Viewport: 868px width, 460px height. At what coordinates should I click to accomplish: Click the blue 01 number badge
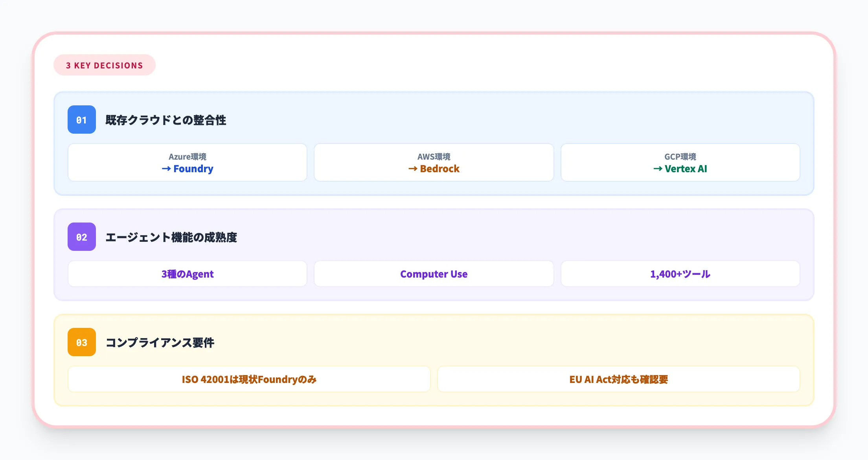81,120
